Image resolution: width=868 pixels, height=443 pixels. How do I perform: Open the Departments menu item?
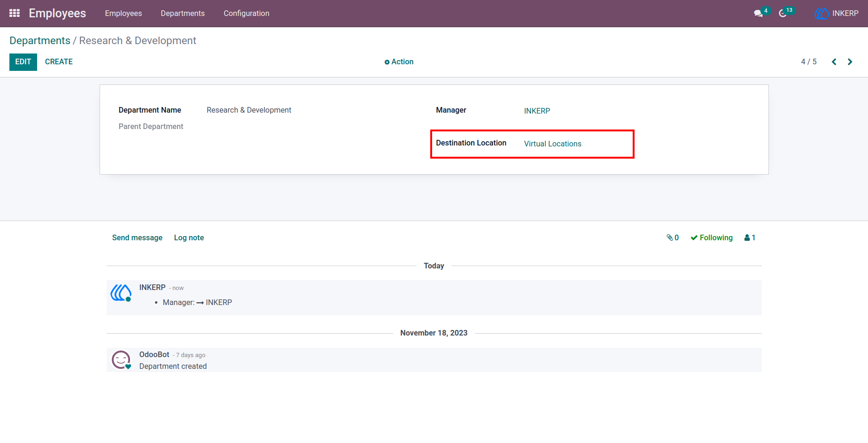pos(183,13)
